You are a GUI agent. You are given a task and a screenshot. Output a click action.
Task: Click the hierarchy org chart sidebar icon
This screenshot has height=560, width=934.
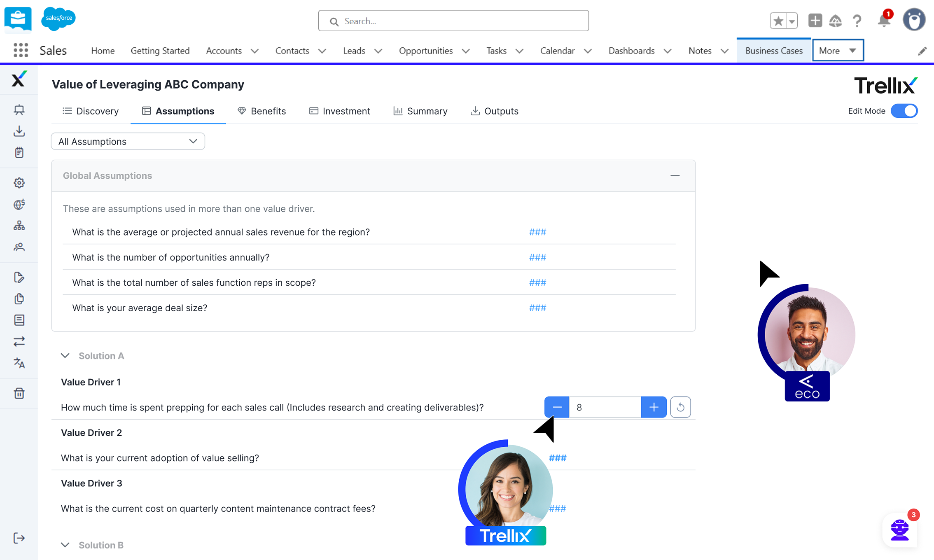pyautogui.click(x=19, y=225)
